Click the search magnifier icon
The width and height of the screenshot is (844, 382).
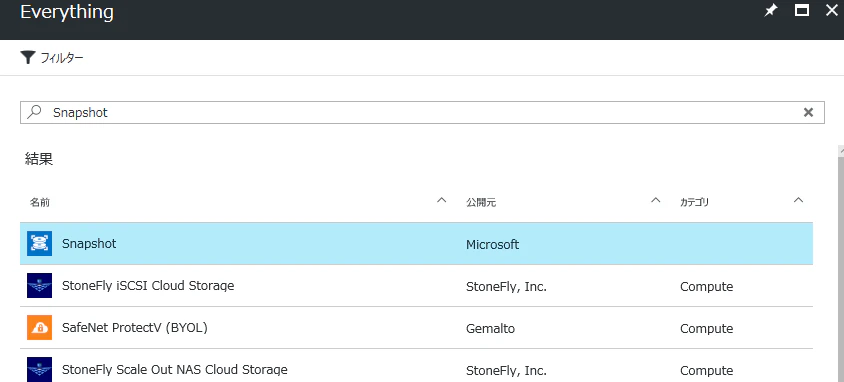coord(34,112)
